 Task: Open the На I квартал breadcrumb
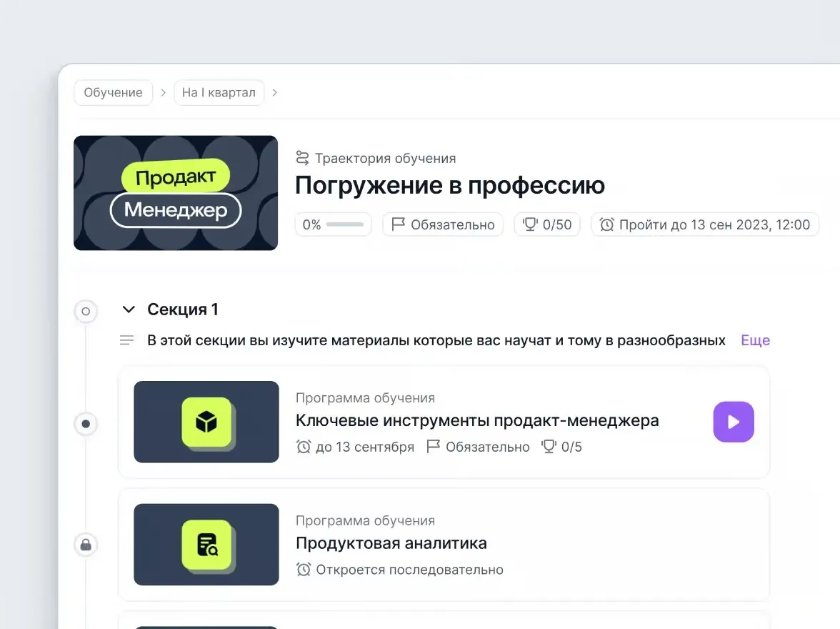click(x=219, y=92)
